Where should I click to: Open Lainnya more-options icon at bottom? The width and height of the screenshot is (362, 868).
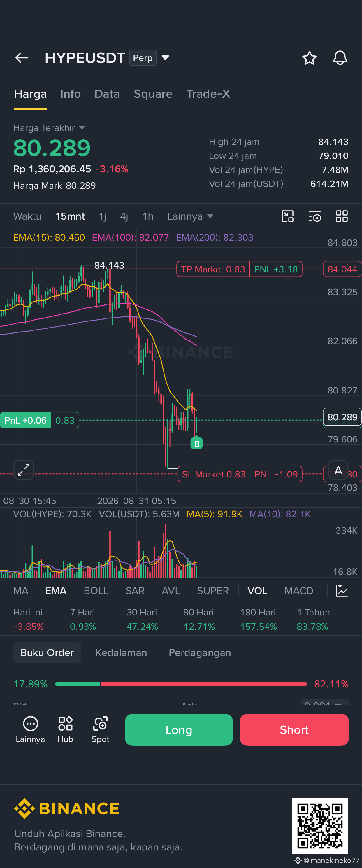[x=30, y=729]
